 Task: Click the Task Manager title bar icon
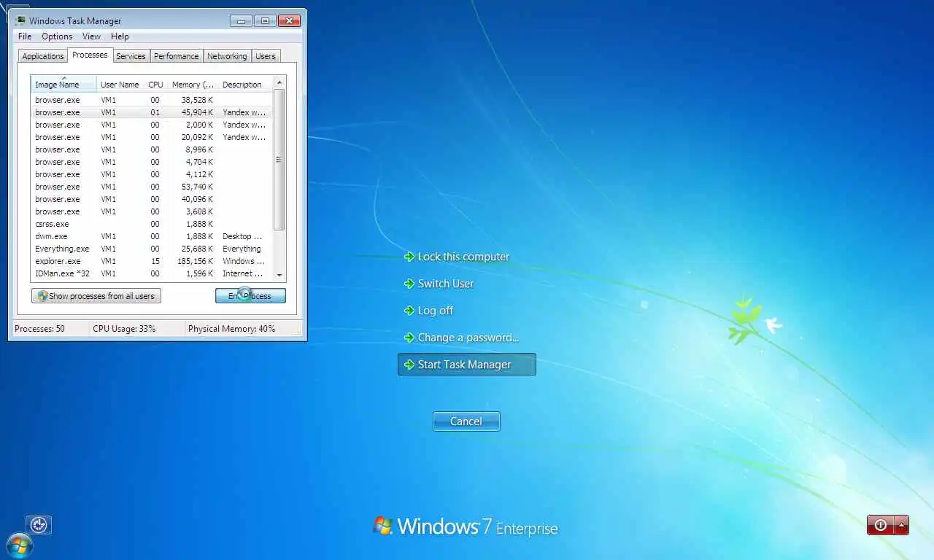click(x=20, y=21)
